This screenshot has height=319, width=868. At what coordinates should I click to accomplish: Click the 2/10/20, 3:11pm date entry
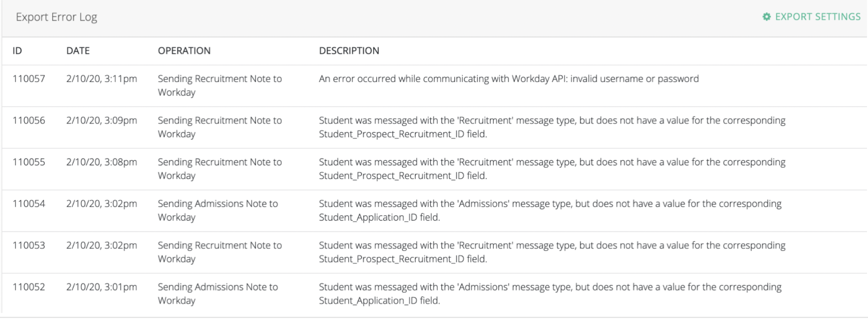pyautogui.click(x=102, y=79)
